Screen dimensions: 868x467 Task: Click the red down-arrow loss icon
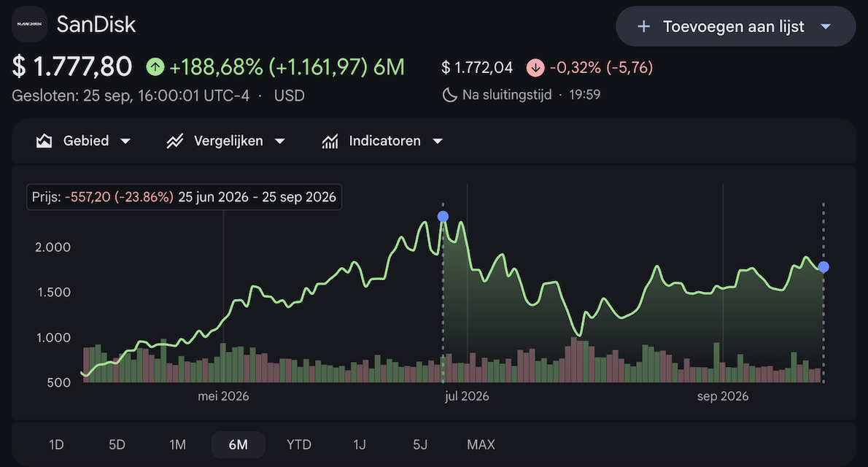pyautogui.click(x=535, y=68)
